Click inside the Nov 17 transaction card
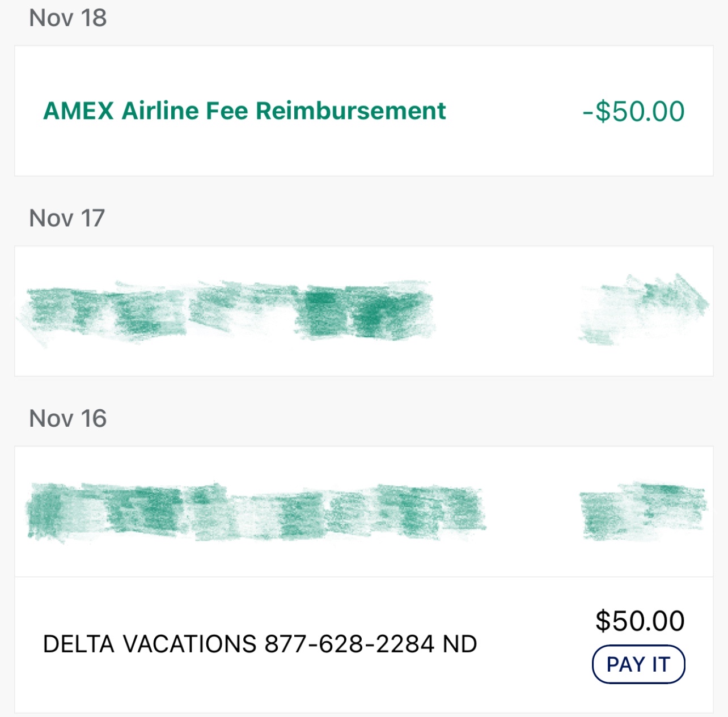The height and width of the screenshot is (717, 728). (363, 311)
